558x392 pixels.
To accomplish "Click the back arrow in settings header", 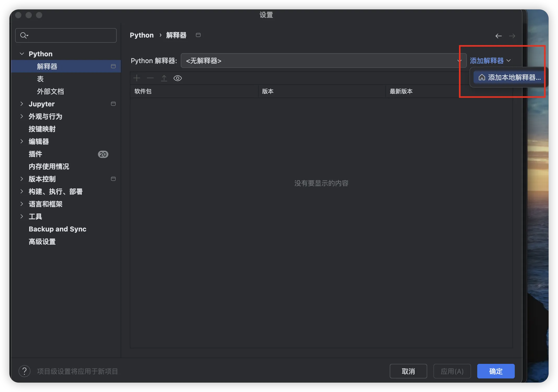I will 498,36.
